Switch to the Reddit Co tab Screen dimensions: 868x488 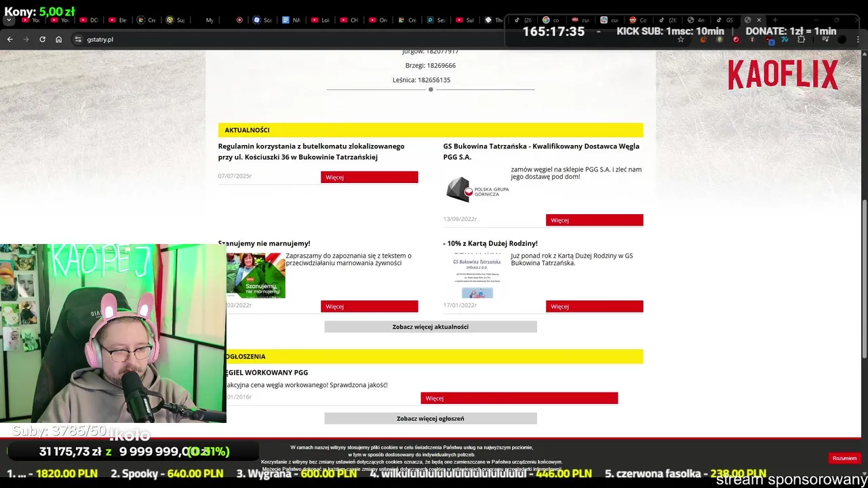(637, 20)
